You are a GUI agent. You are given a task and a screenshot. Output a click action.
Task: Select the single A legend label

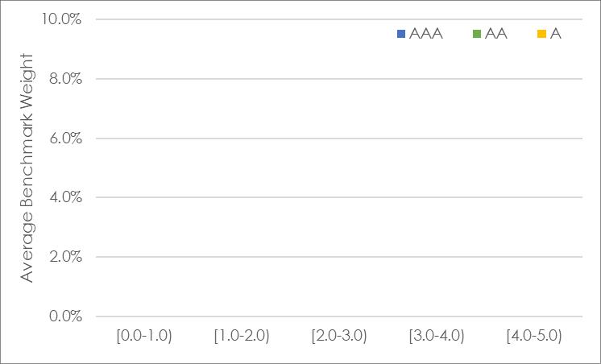(555, 34)
